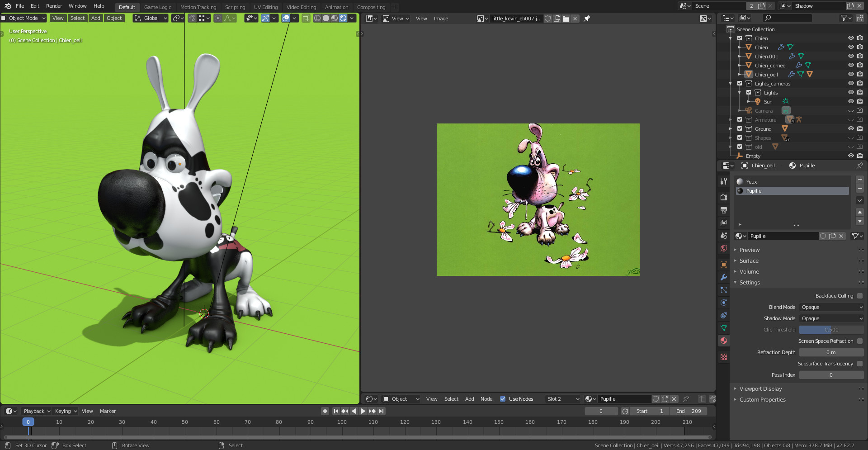868x450 pixels.
Task: Move material slot up
Action: [860, 212]
